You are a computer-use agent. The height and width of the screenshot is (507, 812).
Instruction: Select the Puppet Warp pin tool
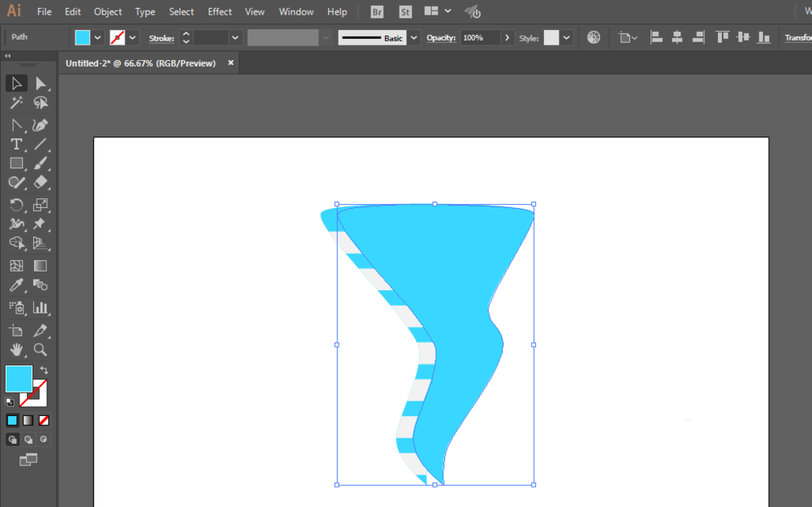coord(41,224)
